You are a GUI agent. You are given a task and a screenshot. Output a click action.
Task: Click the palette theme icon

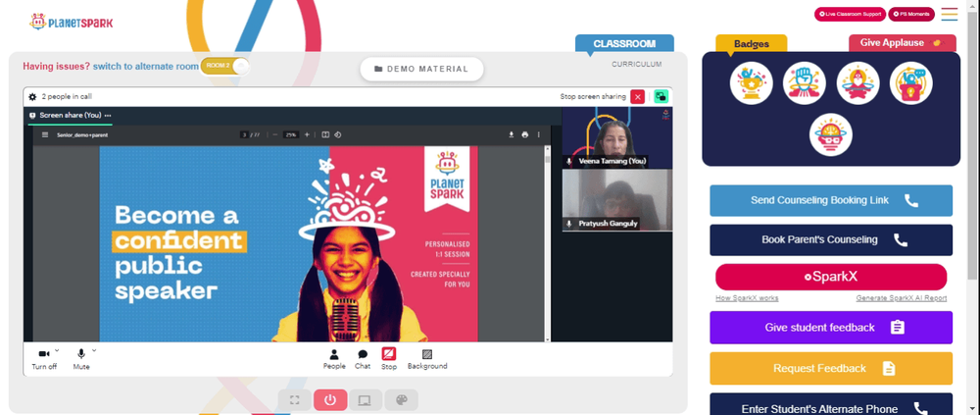click(x=401, y=400)
